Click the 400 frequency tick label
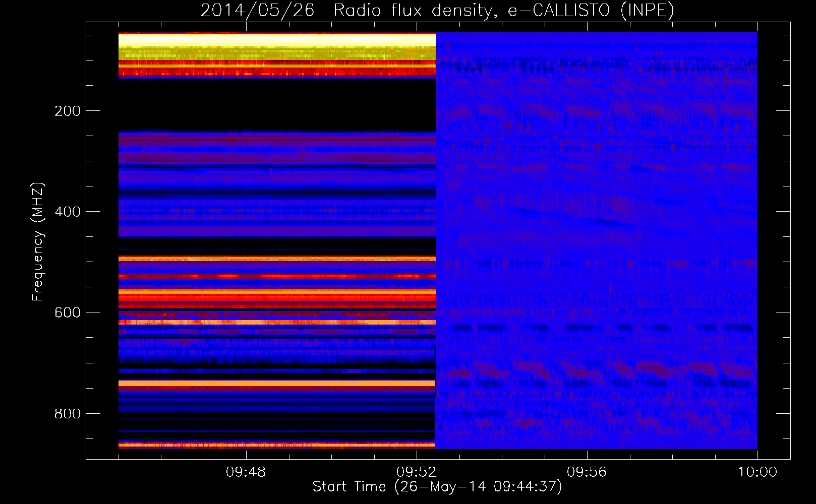The width and height of the screenshot is (816, 504). pyautogui.click(x=68, y=212)
